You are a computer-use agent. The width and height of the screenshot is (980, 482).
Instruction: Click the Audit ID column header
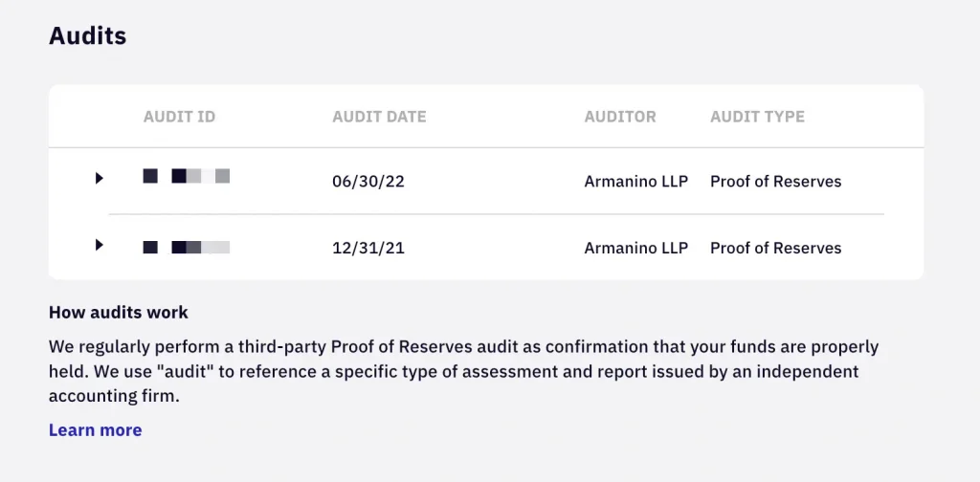(179, 117)
